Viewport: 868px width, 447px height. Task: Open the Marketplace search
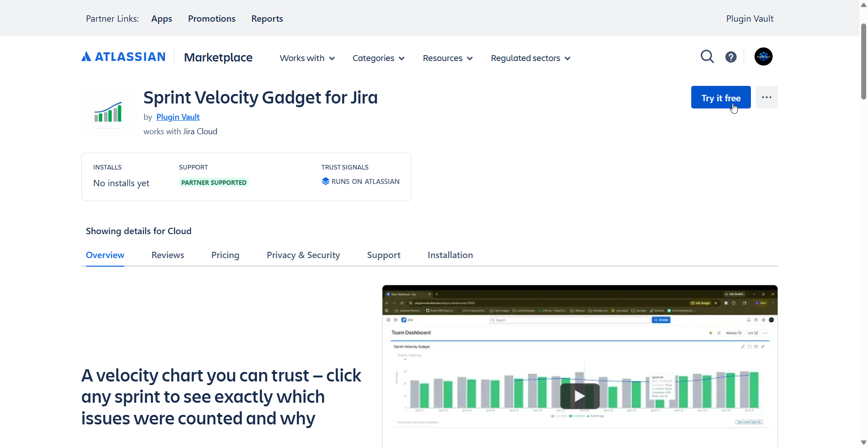[x=708, y=56]
